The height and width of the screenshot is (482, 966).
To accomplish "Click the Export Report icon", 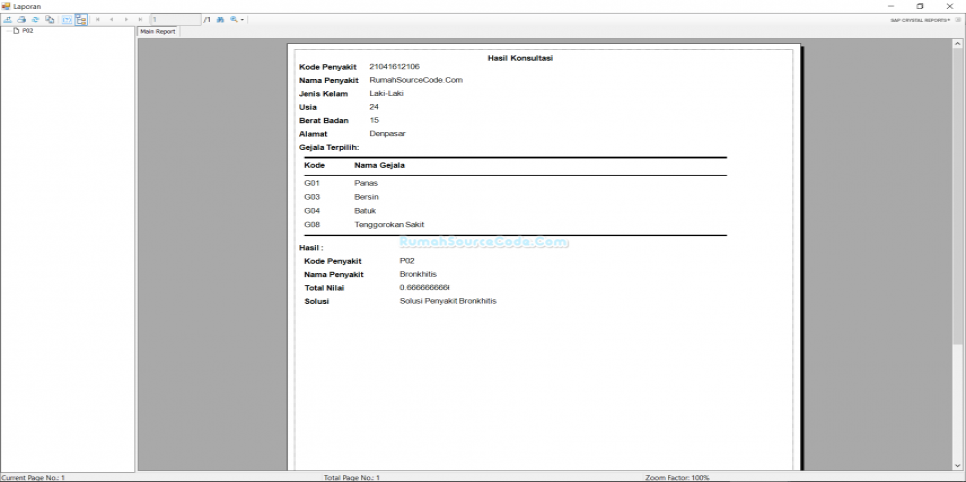I will pyautogui.click(x=7, y=19).
